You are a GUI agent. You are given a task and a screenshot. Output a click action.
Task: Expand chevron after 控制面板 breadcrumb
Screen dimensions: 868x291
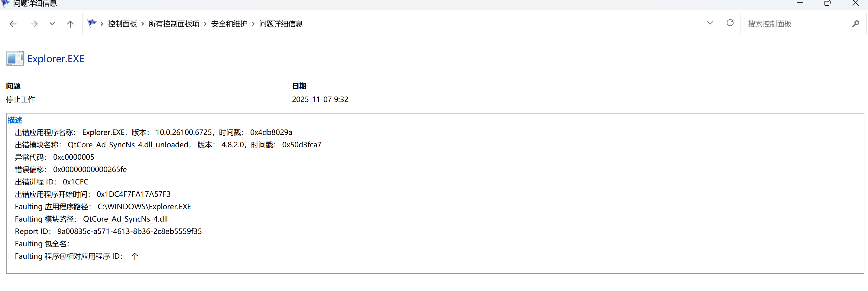(x=143, y=24)
